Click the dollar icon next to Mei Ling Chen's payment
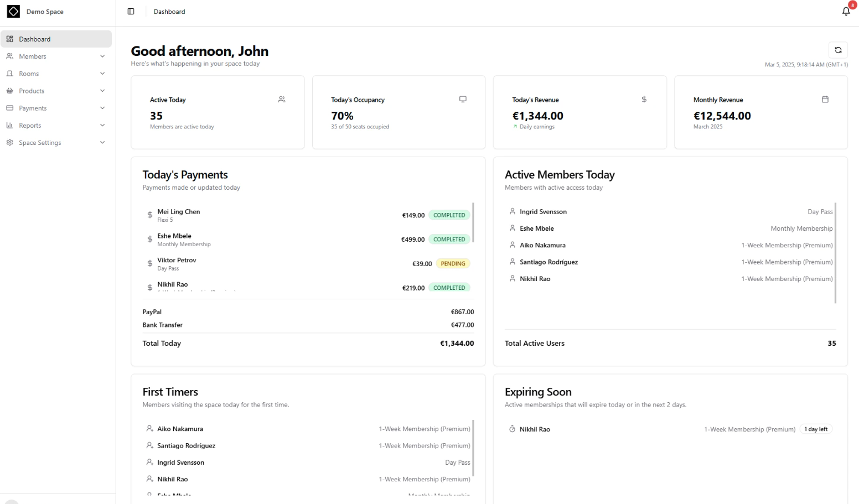Screen dimensions: 859x504 [149, 215]
